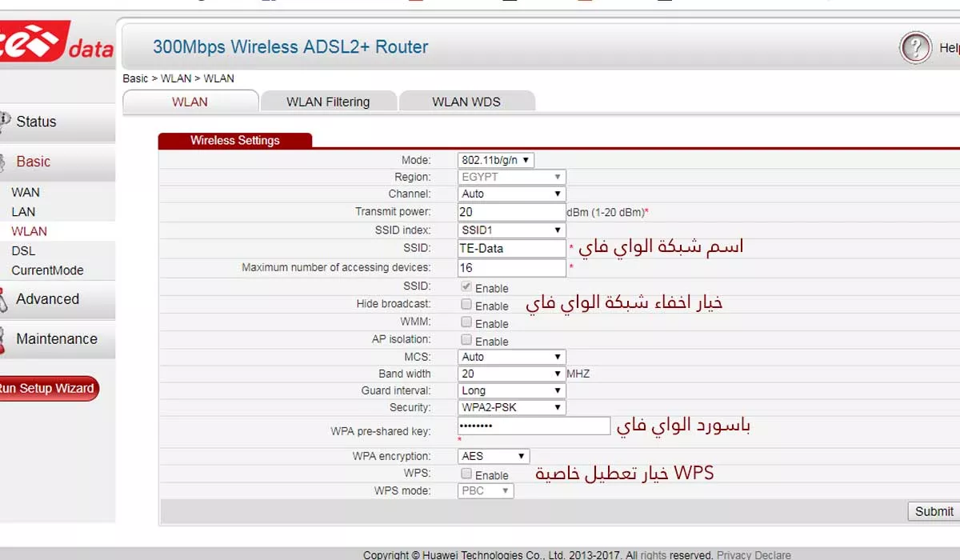This screenshot has height=560, width=960.
Task: Open the SSID index dropdown
Action: [512, 230]
